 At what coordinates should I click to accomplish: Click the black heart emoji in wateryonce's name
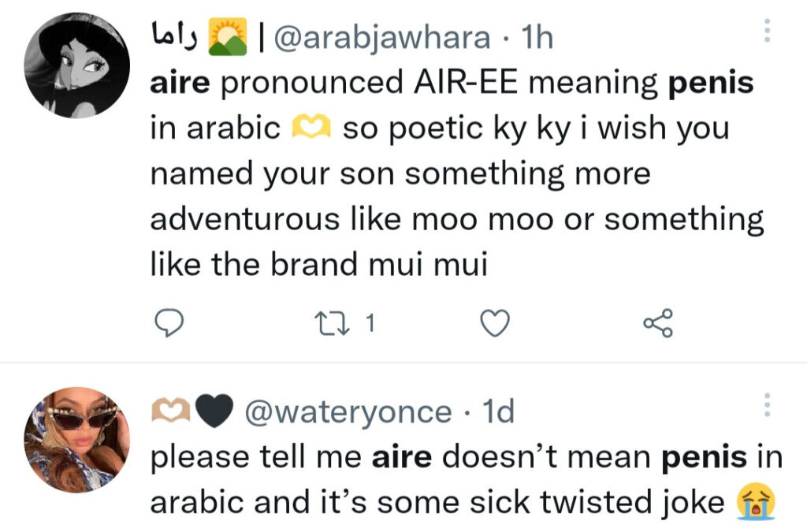[212, 411]
